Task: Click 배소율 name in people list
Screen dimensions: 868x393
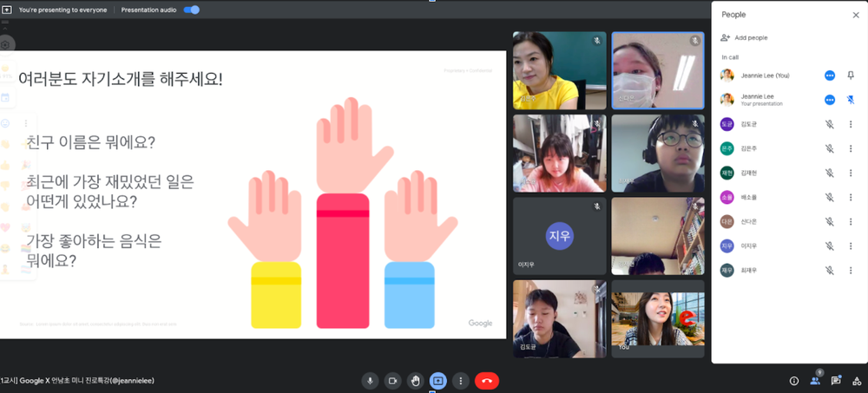Action: pyautogui.click(x=749, y=197)
